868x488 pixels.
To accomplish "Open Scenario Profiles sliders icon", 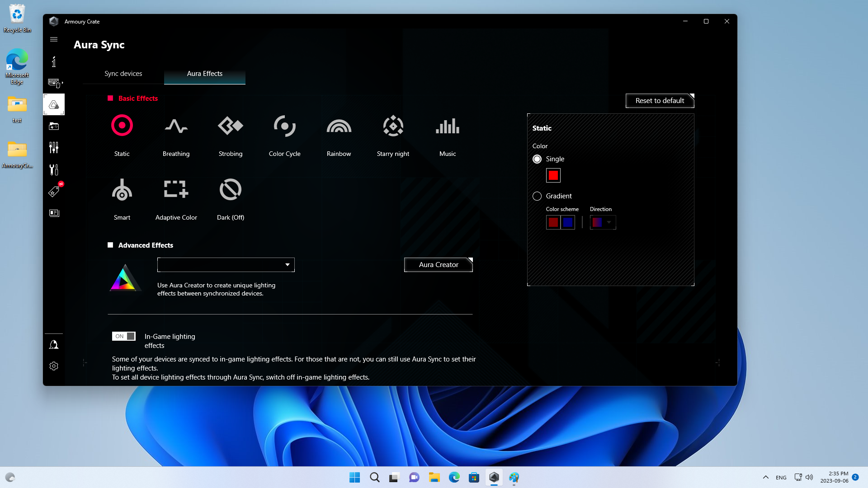I will click(54, 147).
